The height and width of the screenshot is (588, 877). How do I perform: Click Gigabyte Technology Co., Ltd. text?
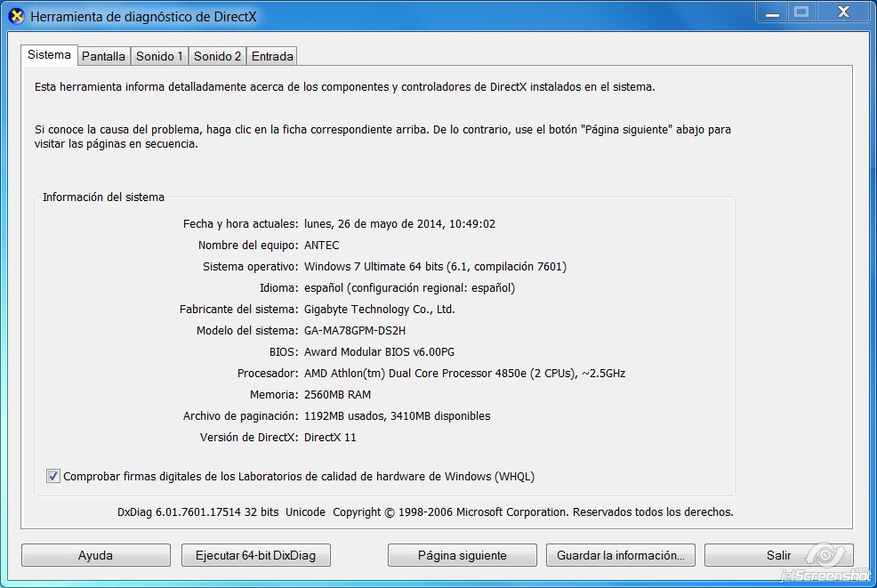[379, 309]
